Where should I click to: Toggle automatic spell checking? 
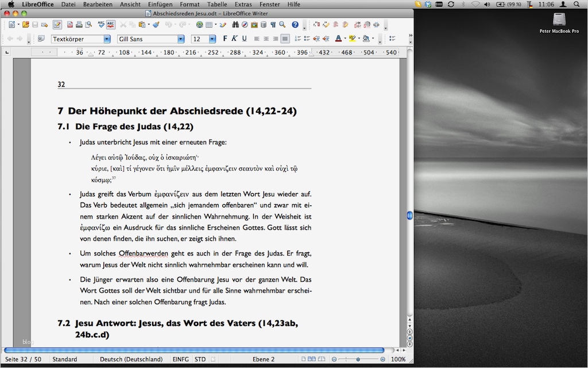111,25
